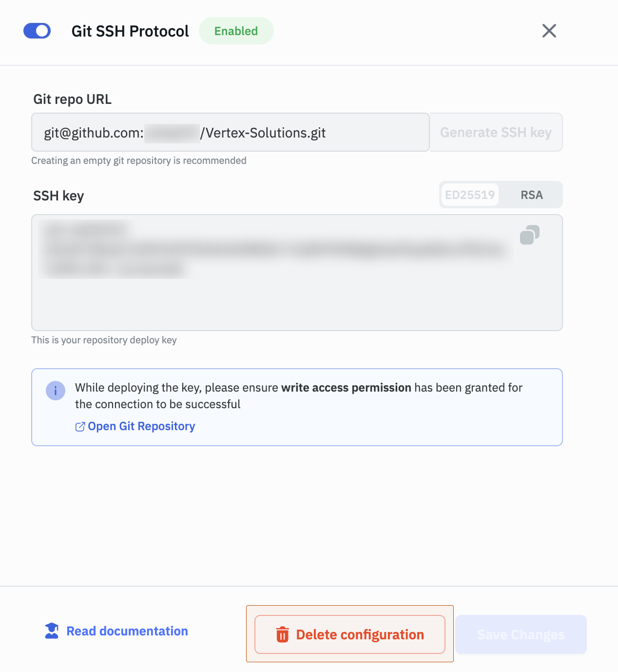
Task: Click the repository deploy key helper text
Action: point(104,340)
